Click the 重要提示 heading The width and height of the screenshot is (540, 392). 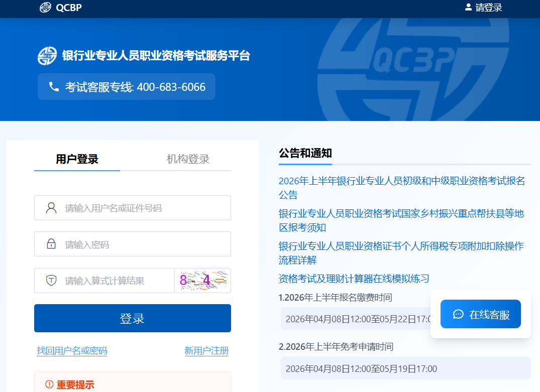click(x=75, y=384)
